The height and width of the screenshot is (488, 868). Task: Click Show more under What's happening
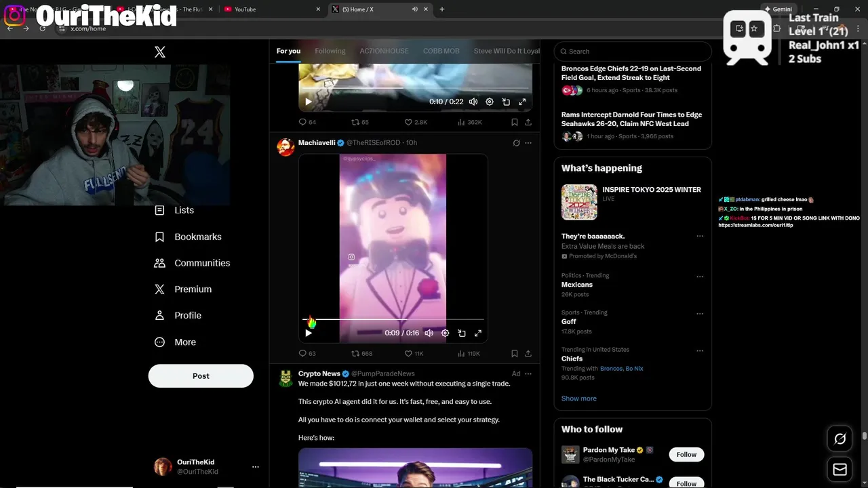579,399
